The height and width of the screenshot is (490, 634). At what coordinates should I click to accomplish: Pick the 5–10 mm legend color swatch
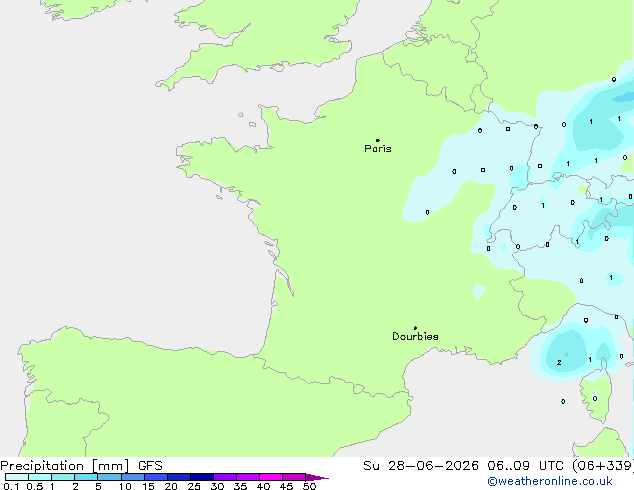tap(110, 477)
